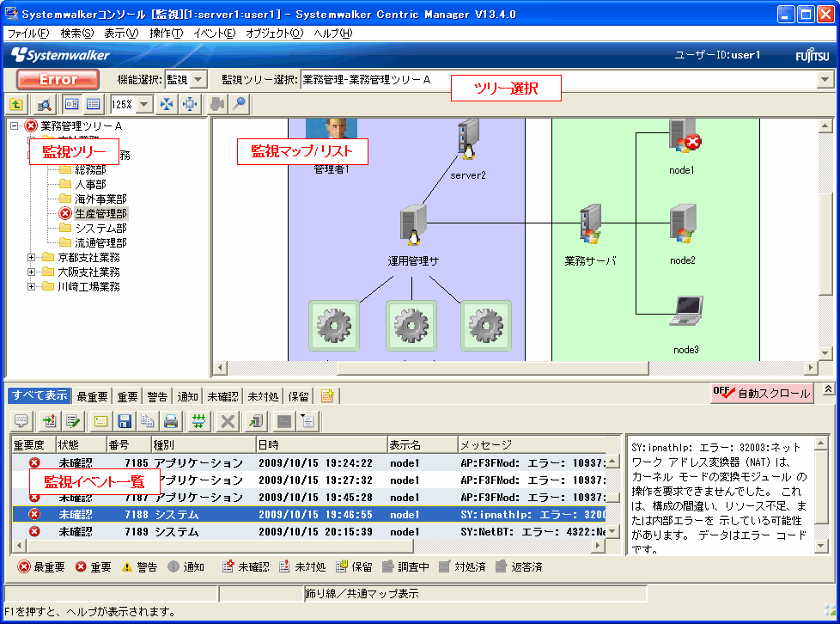Switch to the 警告 event tab

[157, 396]
